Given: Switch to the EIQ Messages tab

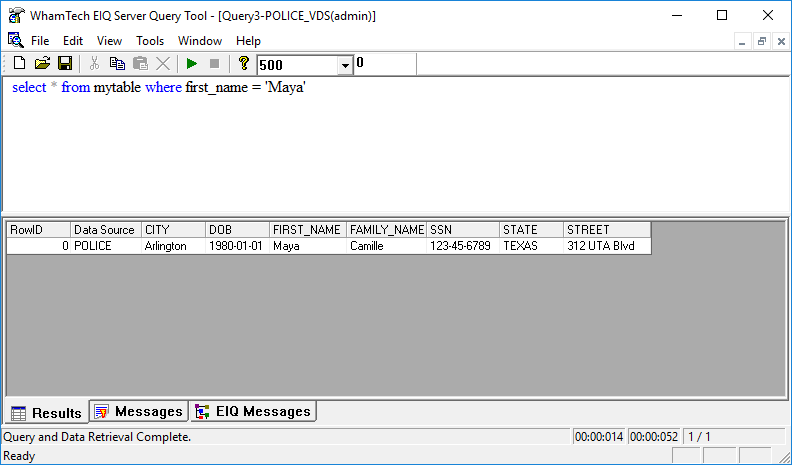Looking at the screenshot, I should [254, 411].
